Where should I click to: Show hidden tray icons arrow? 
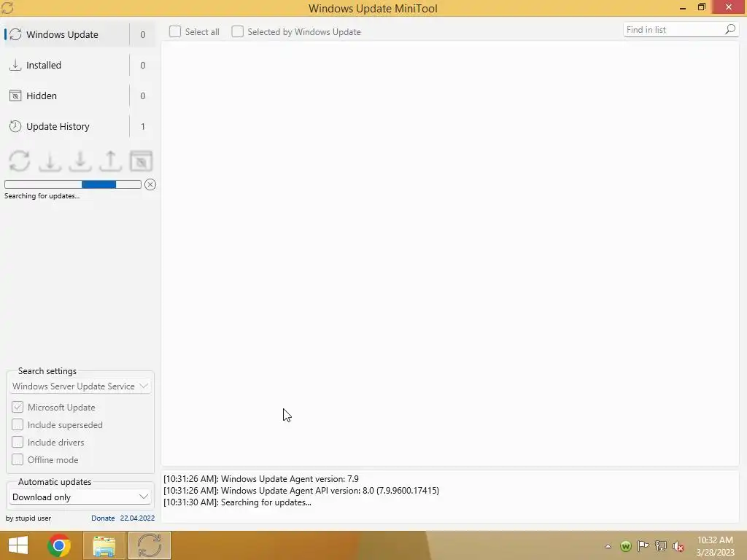click(608, 546)
